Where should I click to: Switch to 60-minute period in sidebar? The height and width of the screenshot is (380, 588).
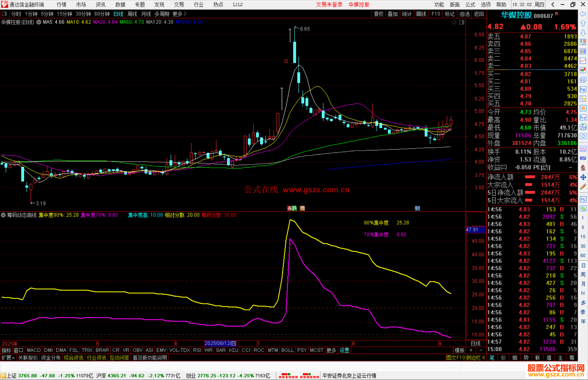(583, 256)
